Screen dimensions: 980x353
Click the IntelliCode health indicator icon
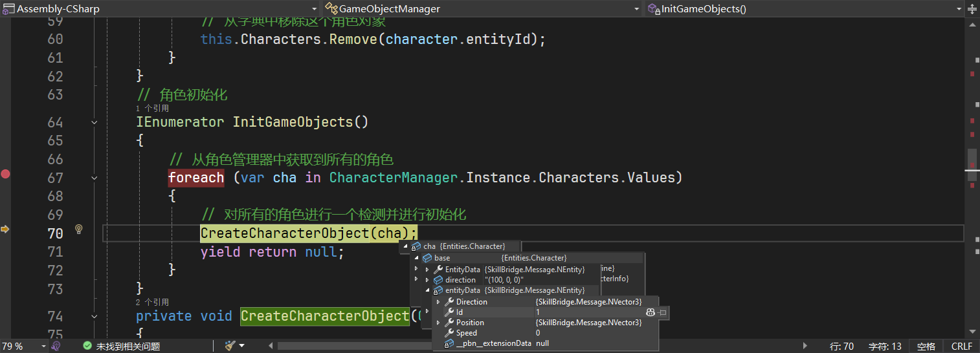[x=56, y=346]
